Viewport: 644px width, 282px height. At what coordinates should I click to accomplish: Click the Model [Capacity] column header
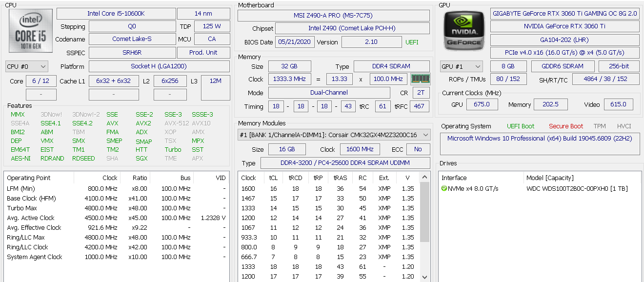click(x=550, y=178)
